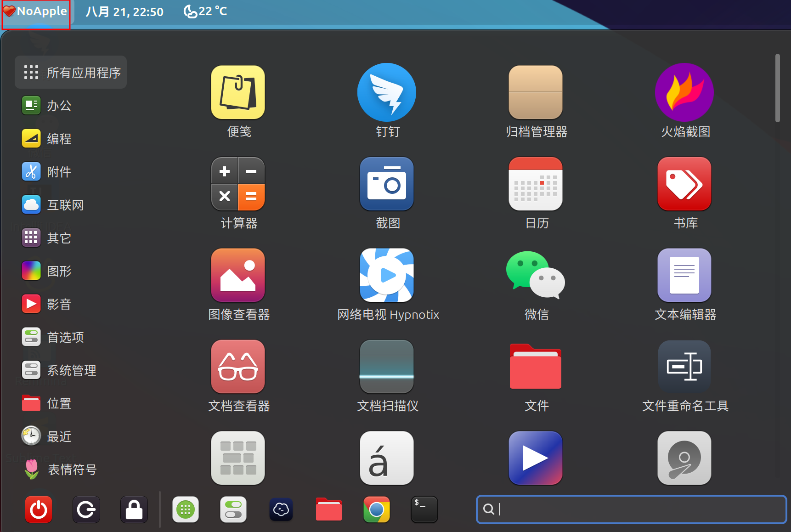Select the 系统管理 administration category
Viewport: 791px width, 532px height.
coord(71,370)
